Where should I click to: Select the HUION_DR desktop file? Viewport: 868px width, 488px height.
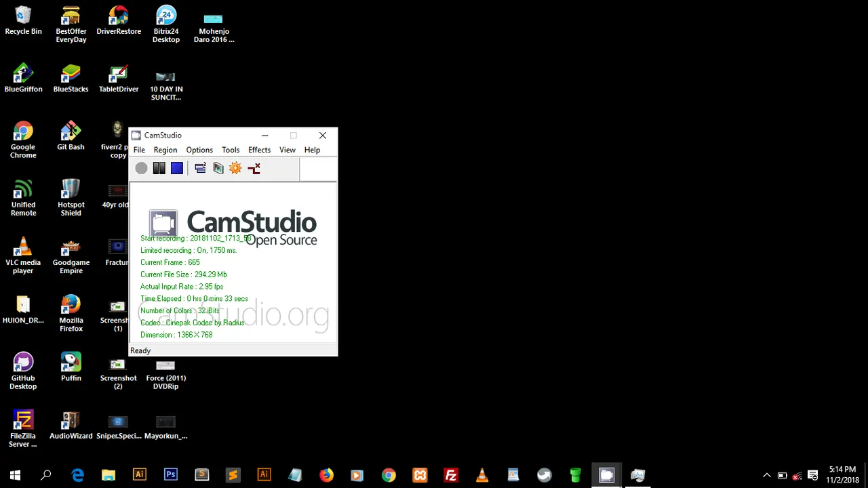(x=23, y=309)
